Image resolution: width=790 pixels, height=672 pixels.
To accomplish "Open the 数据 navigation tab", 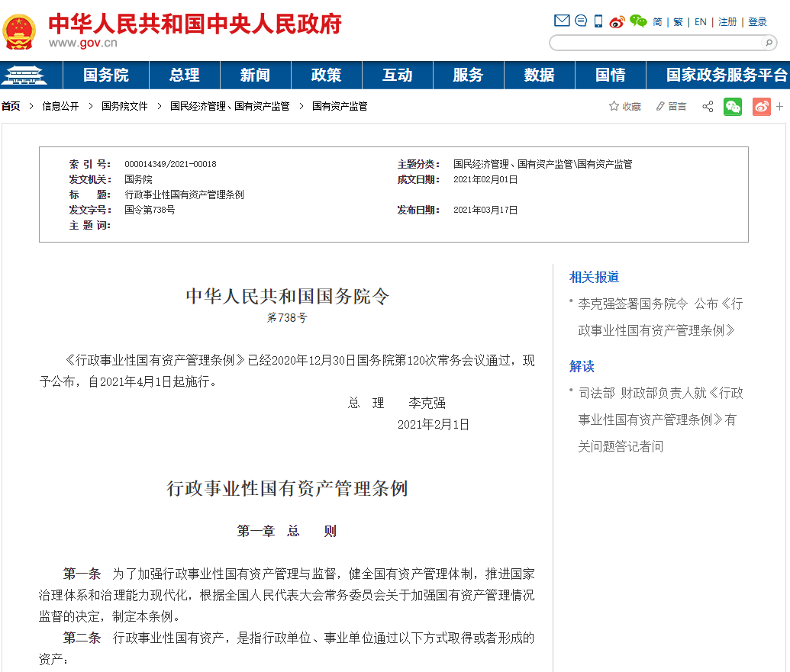I will [539, 76].
